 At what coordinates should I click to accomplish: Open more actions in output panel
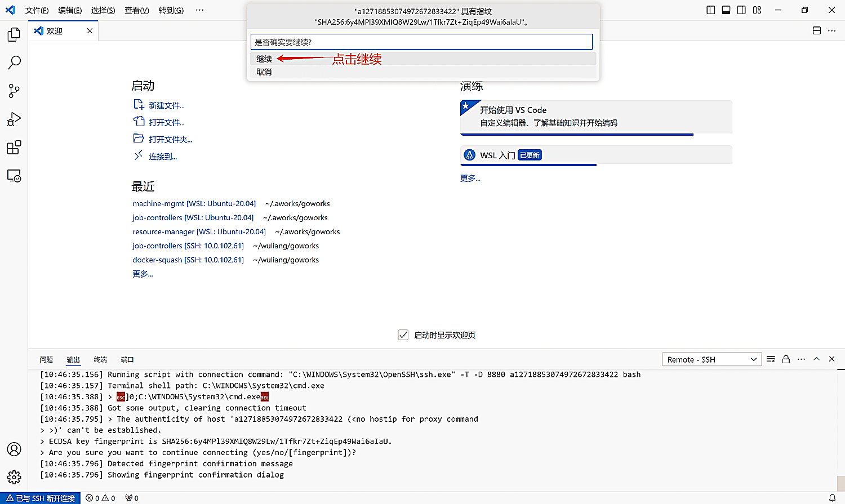click(x=801, y=359)
